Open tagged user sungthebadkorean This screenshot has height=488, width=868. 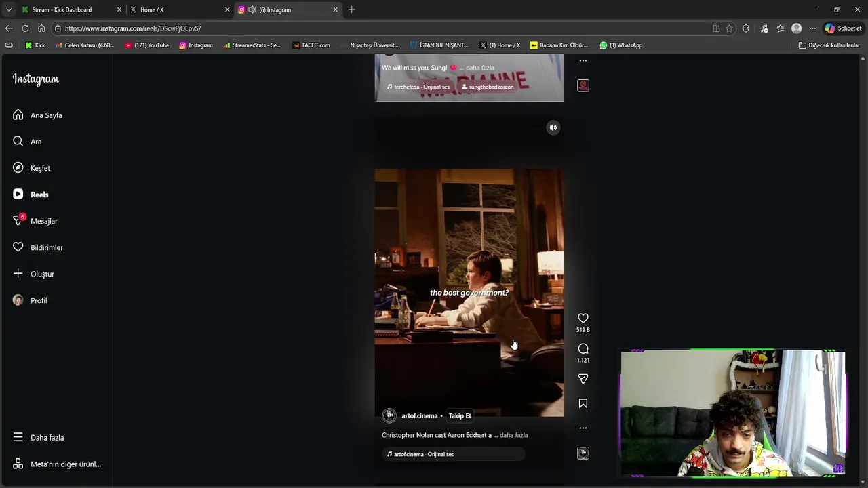pos(488,87)
